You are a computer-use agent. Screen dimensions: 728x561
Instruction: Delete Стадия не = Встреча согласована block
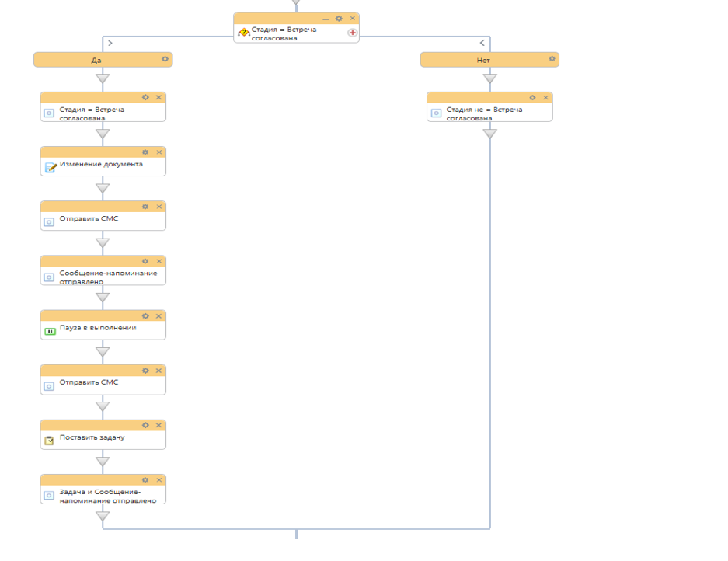(x=545, y=98)
